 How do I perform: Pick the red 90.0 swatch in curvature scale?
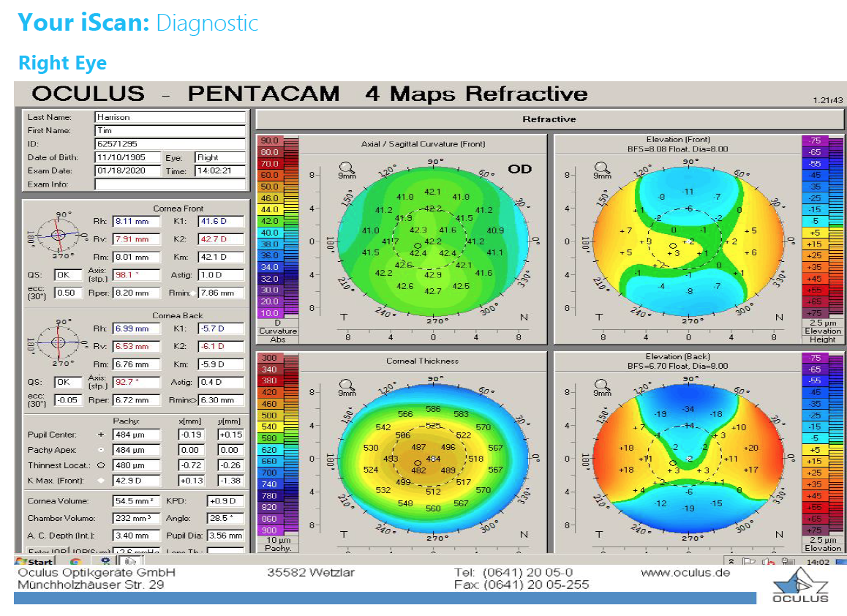coord(271,140)
